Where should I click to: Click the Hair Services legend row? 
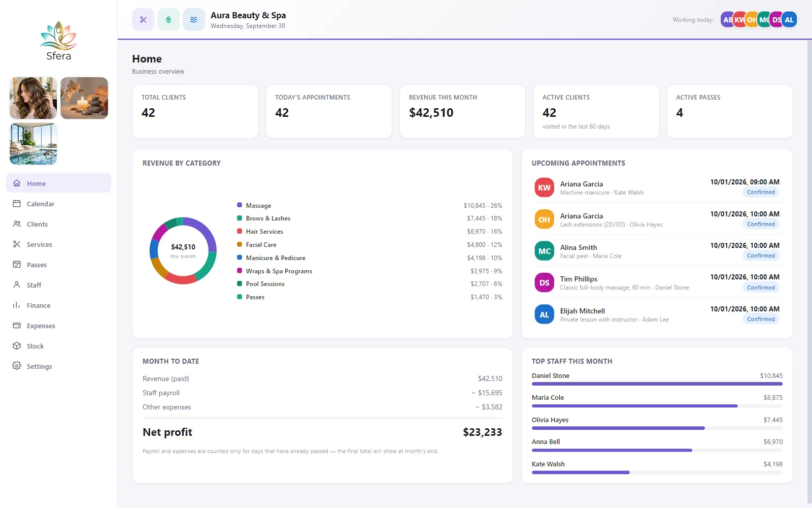point(369,232)
